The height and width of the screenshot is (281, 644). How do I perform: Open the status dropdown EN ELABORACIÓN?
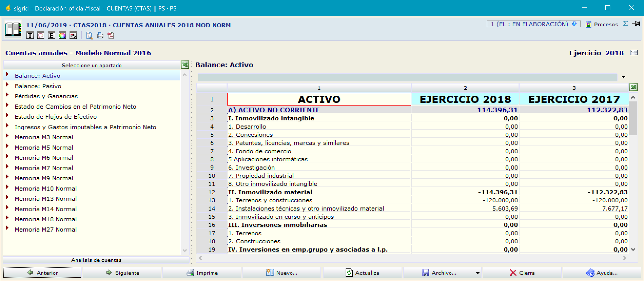coord(533,24)
